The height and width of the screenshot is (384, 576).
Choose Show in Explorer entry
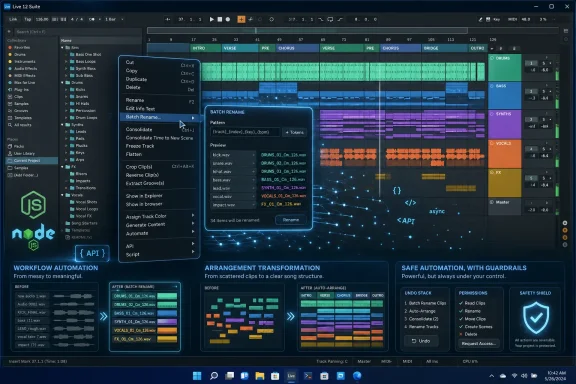coord(159,196)
